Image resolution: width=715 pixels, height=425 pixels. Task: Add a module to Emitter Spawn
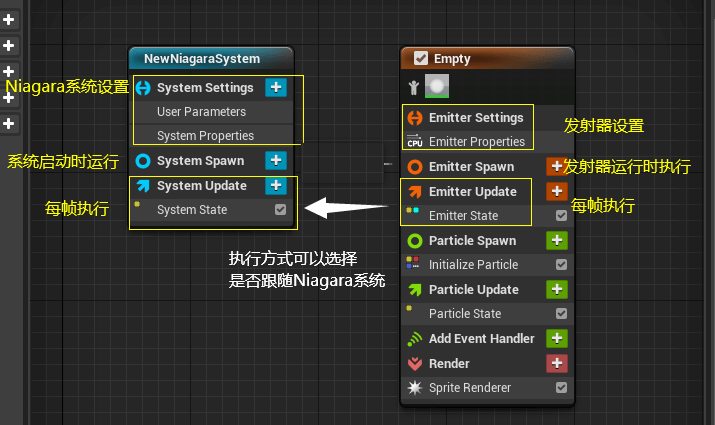point(556,166)
